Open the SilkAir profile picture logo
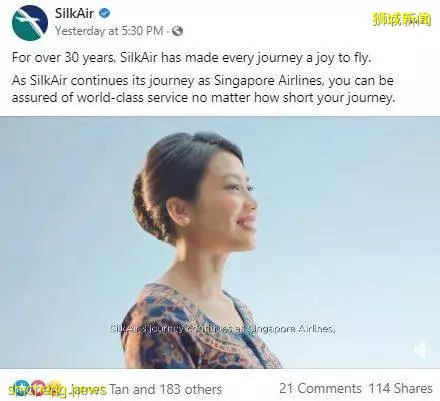Viewport: 440px width, 401px height. (x=30, y=23)
